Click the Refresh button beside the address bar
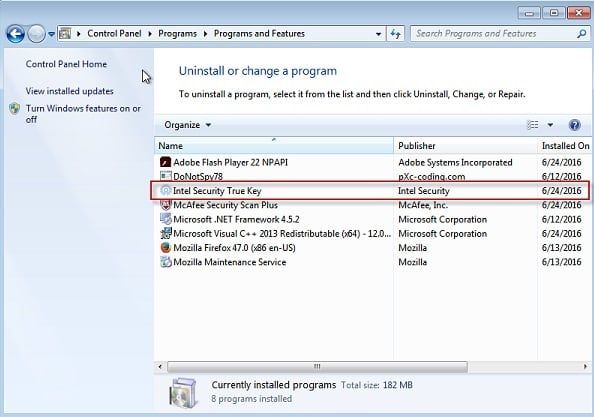594x417 pixels. tap(395, 34)
